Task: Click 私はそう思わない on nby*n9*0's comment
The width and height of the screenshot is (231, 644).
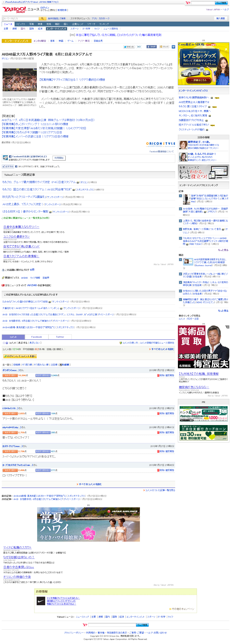Action: coord(43,432)
